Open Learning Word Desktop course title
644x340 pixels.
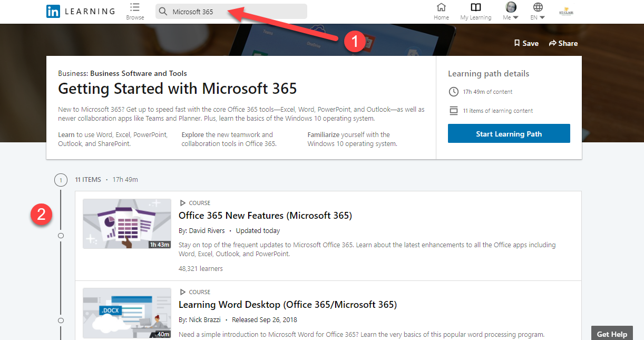pyautogui.click(x=287, y=304)
